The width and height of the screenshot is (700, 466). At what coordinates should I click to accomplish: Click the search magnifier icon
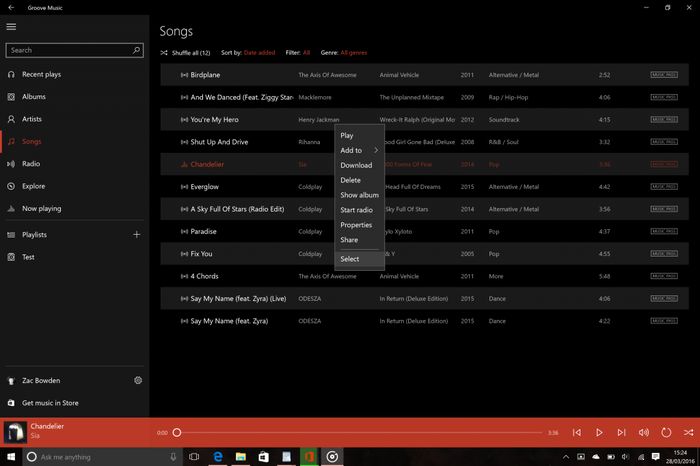click(136, 49)
